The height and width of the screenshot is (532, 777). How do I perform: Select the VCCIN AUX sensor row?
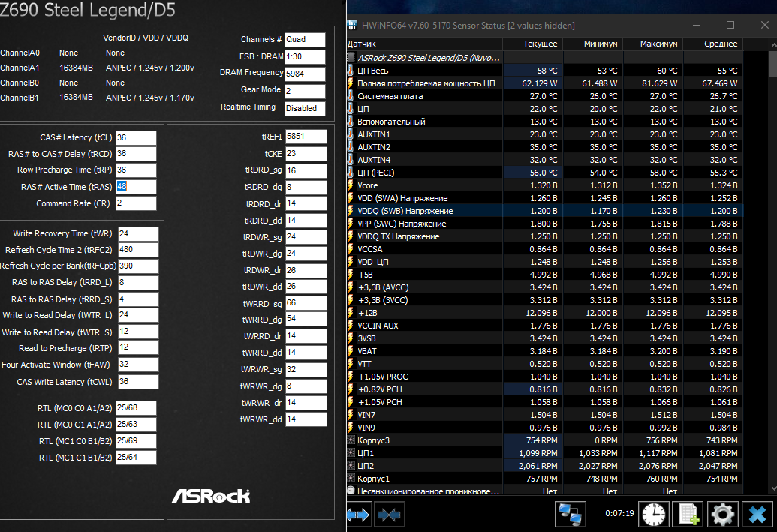pyautogui.click(x=544, y=326)
